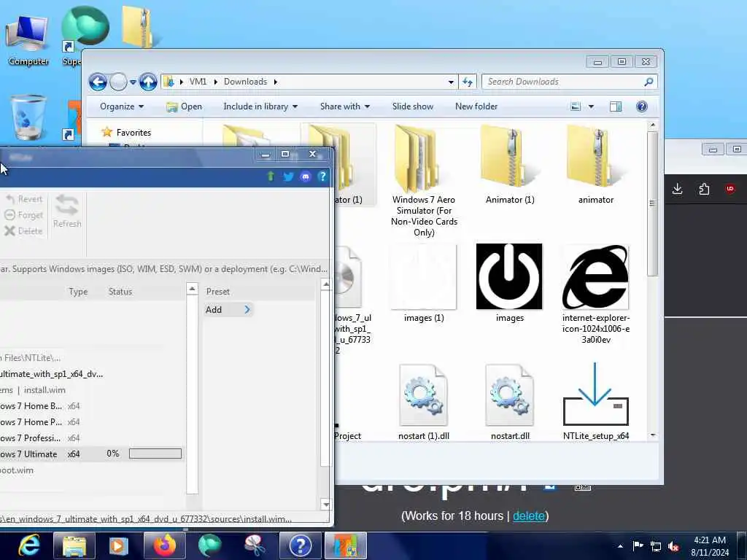747x560 pixels.
Task: Click the VM1 breadcrumb in address bar
Action: coord(198,82)
